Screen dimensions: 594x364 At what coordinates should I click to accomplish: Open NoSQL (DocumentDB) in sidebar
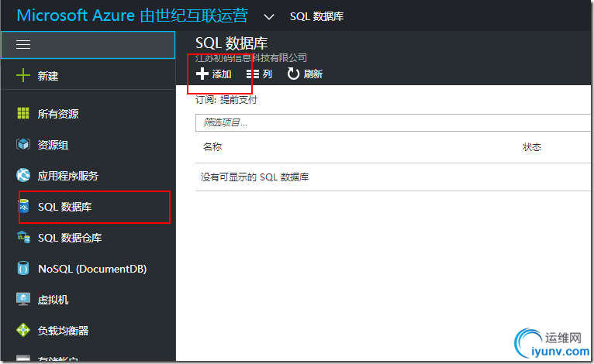pos(92,269)
